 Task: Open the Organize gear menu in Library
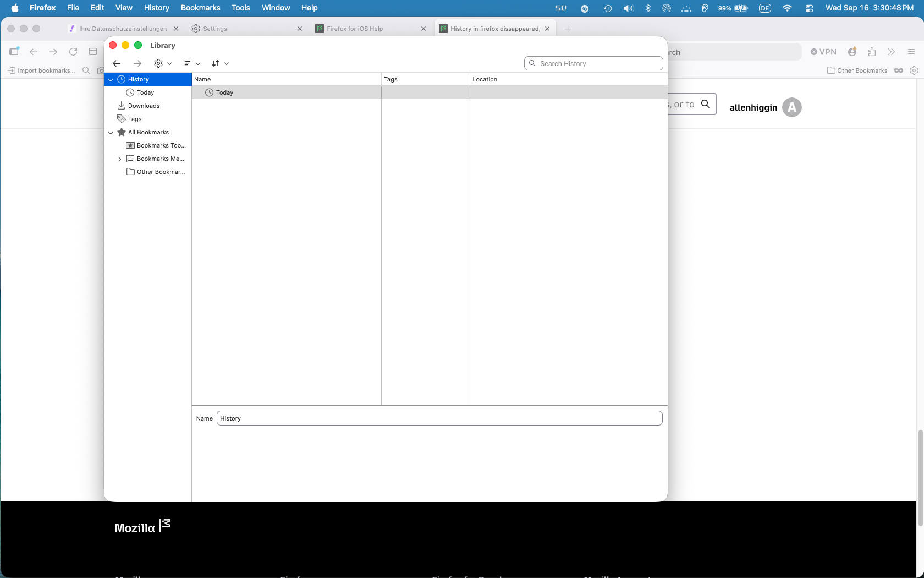pyautogui.click(x=163, y=63)
